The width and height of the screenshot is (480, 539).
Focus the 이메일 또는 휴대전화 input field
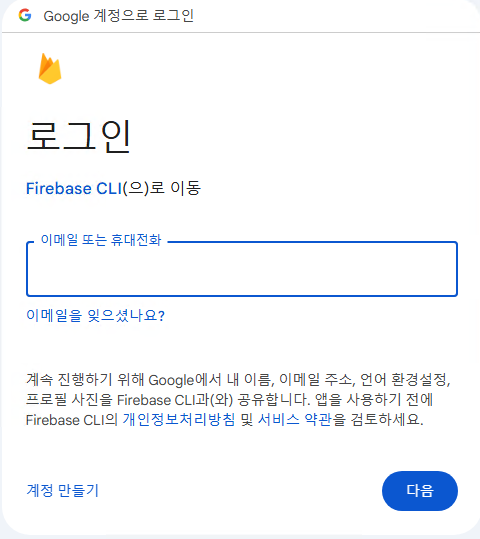point(242,269)
